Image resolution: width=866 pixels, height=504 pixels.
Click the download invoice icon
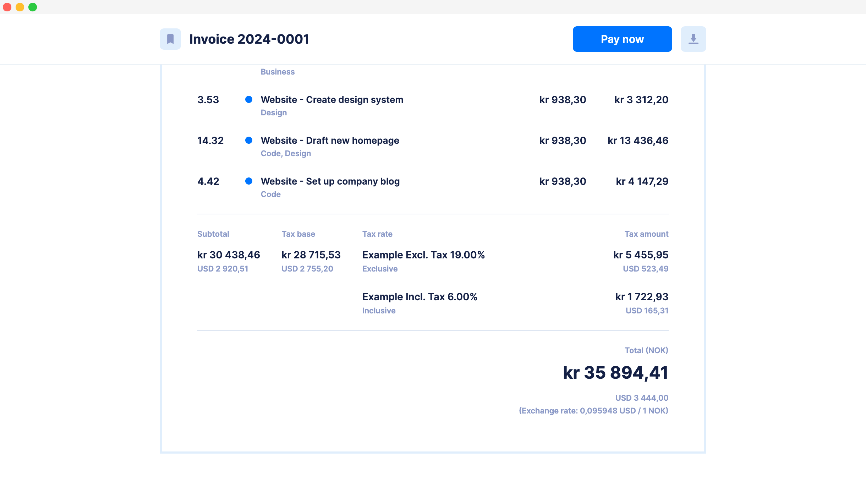[x=693, y=38]
